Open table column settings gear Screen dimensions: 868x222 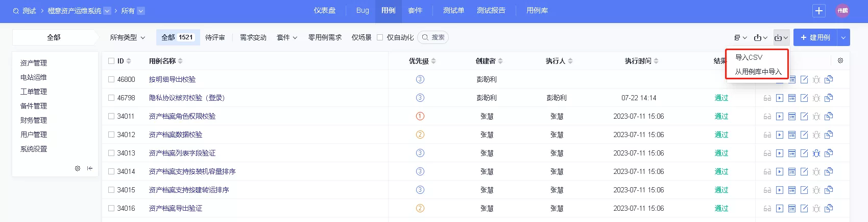pyautogui.click(x=840, y=60)
